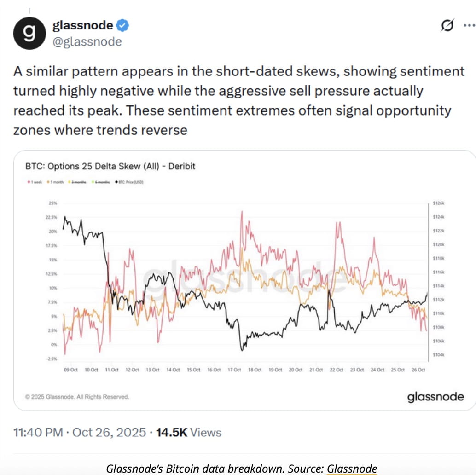Click the glassnode logo below the chart
476x475 pixels.
point(435,396)
